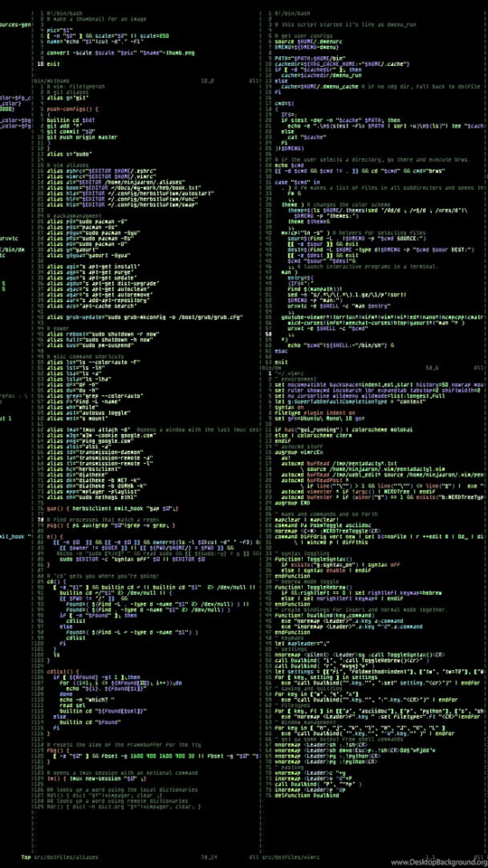Click the 'alias grub-update' line
The width and height of the screenshot is (488, 868).
click(x=145, y=319)
